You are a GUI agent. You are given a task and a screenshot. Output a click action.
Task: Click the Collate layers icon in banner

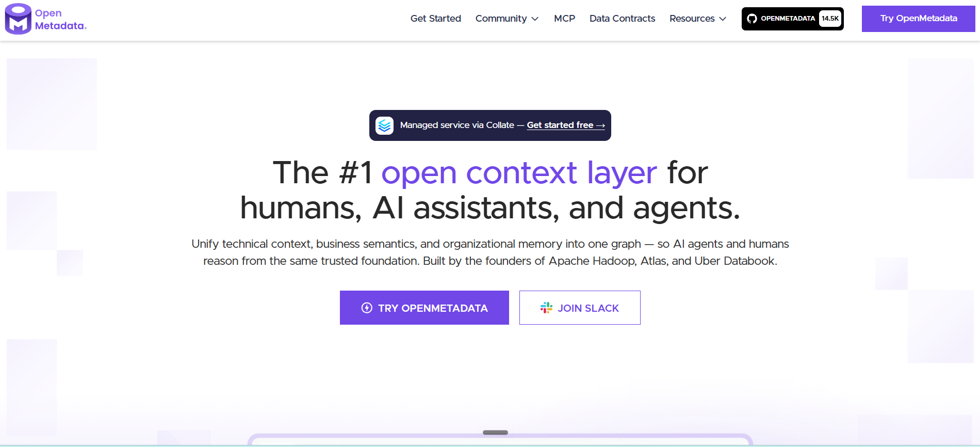tap(384, 125)
